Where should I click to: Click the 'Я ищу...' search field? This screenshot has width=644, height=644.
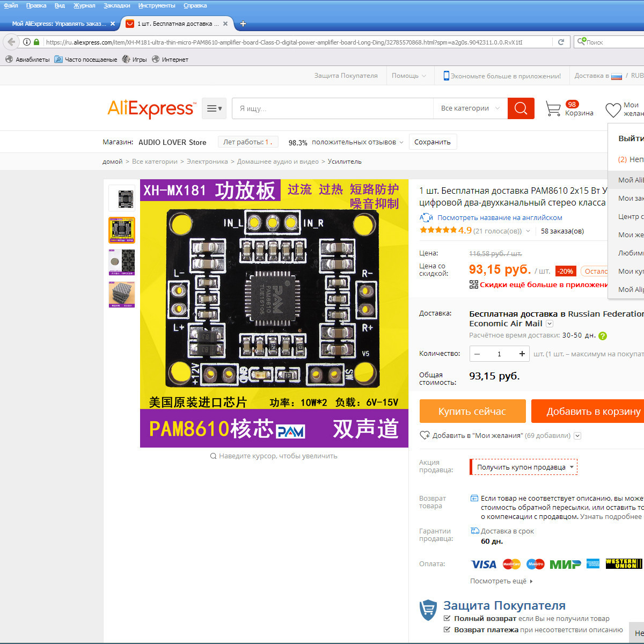coord(333,108)
